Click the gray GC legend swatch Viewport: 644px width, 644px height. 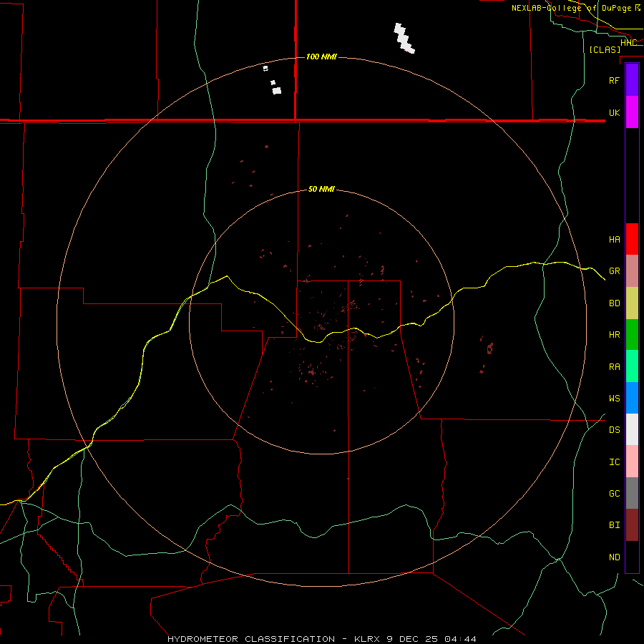(632, 493)
